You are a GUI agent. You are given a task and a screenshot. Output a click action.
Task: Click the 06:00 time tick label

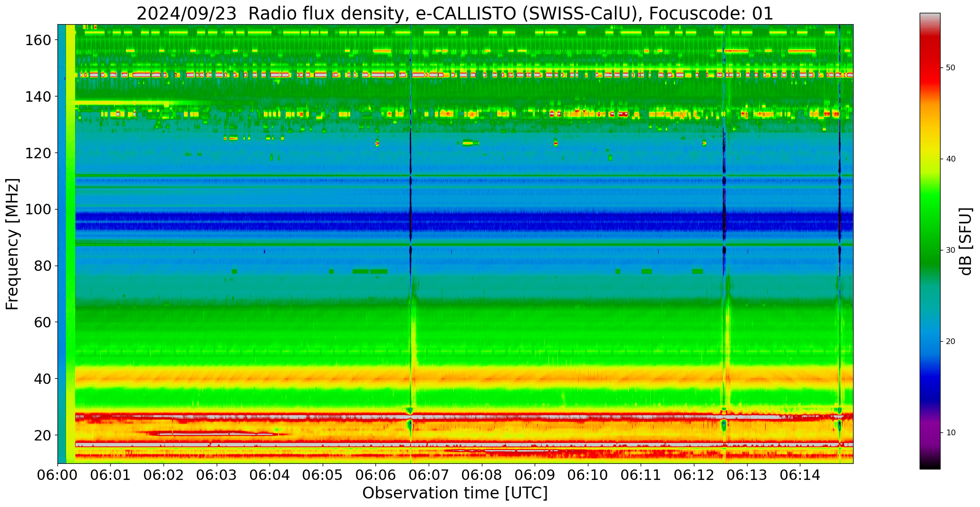coord(58,474)
